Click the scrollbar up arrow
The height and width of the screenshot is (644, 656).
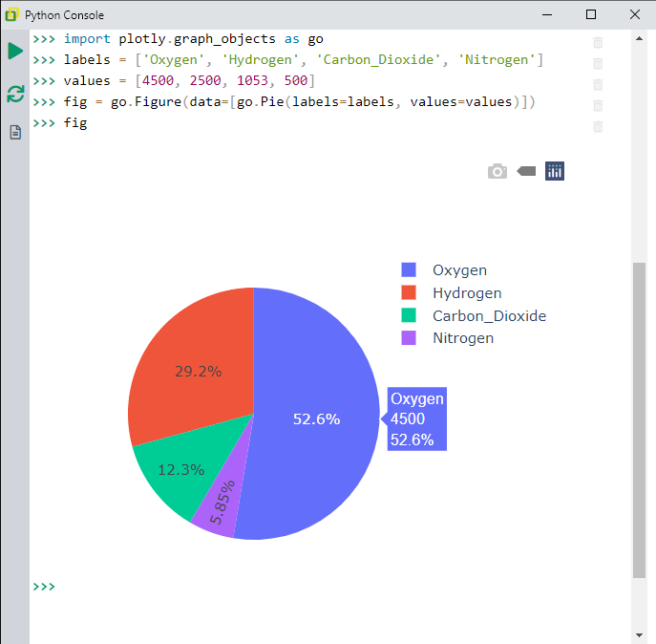639,39
